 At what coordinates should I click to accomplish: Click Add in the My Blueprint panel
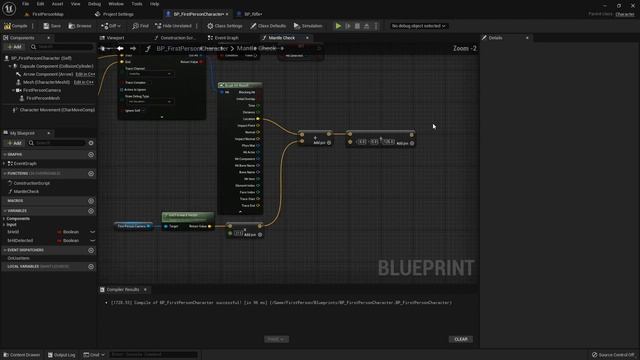click(x=14, y=143)
